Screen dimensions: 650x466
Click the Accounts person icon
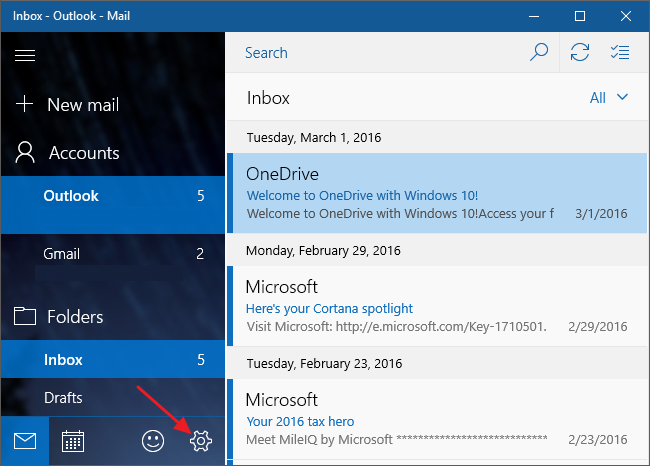point(25,152)
